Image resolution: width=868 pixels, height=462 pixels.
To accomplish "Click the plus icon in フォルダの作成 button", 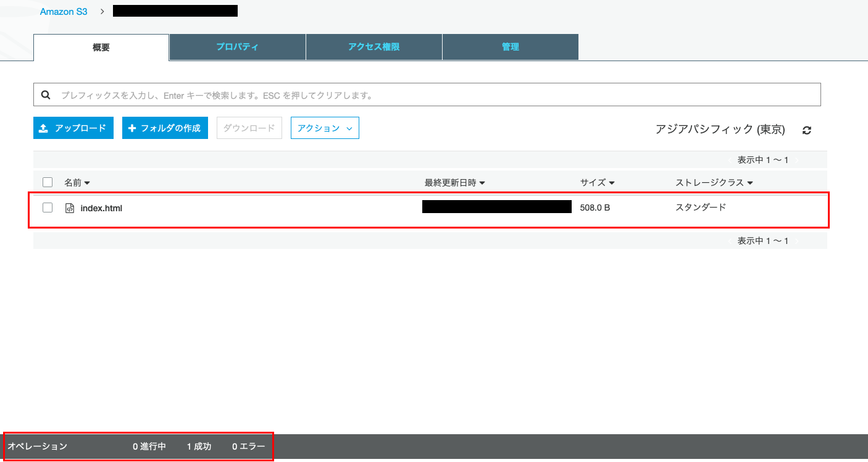I will tap(132, 128).
